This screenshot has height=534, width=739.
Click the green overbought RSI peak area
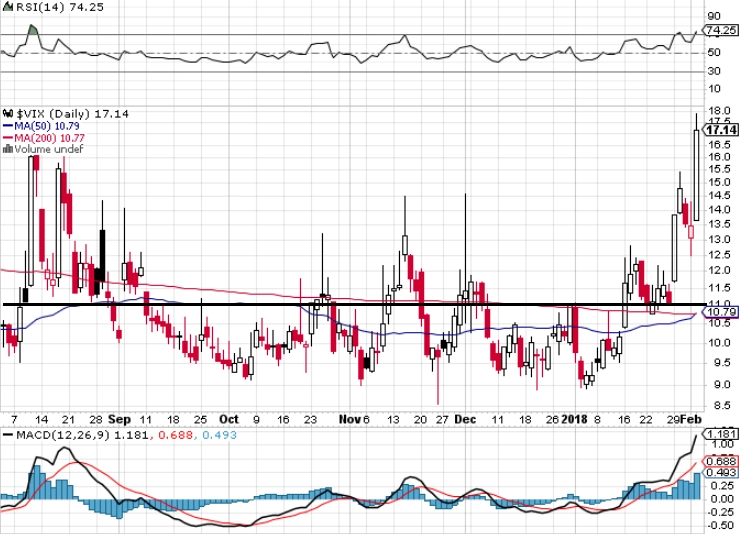tap(33, 30)
